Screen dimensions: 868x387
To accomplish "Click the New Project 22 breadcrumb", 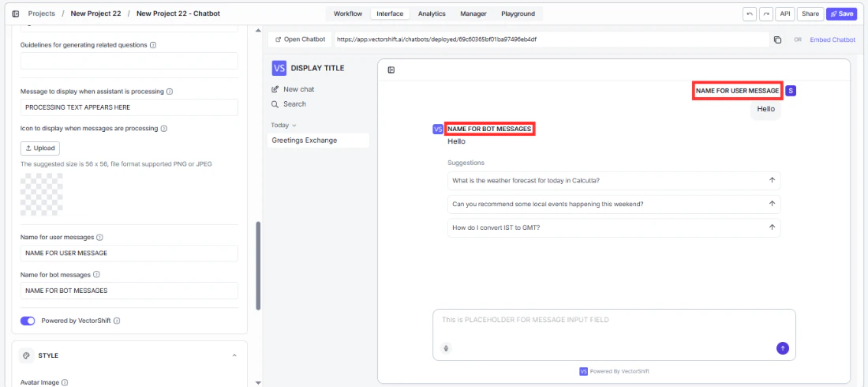I will (x=95, y=13).
